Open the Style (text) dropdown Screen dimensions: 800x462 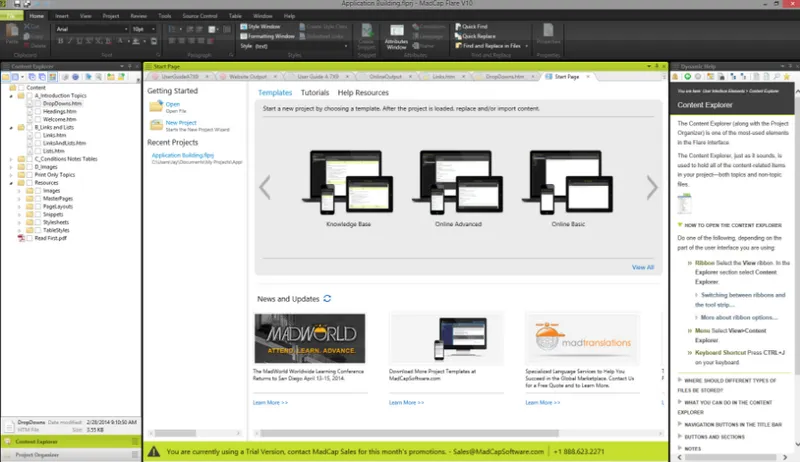346,46
